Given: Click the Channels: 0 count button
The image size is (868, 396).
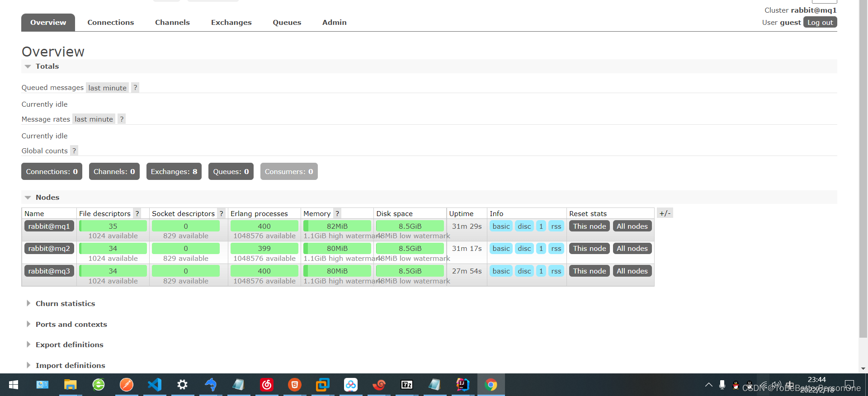Looking at the screenshot, I should (x=114, y=171).
